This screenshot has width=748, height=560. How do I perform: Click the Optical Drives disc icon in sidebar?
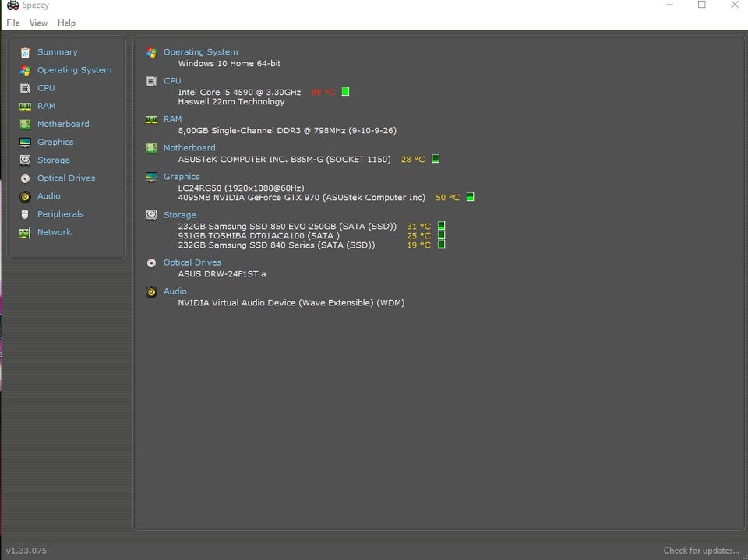[25, 178]
